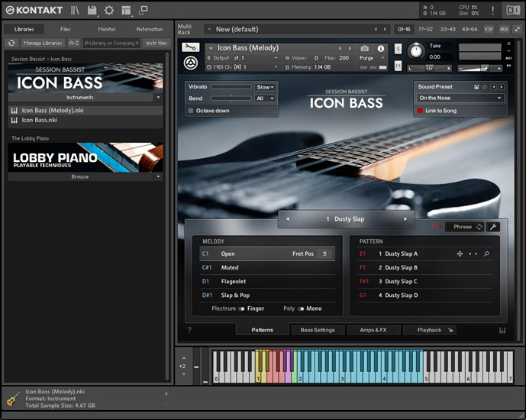Click search magnifier on Dusty Slap A
Image resolution: width=526 pixels, height=420 pixels.
click(x=486, y=254)
